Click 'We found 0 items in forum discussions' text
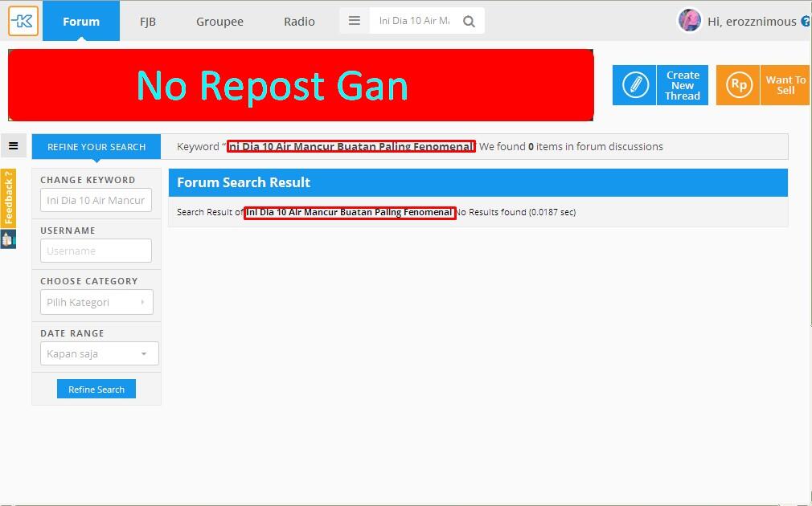 click(x=571, y=147)
